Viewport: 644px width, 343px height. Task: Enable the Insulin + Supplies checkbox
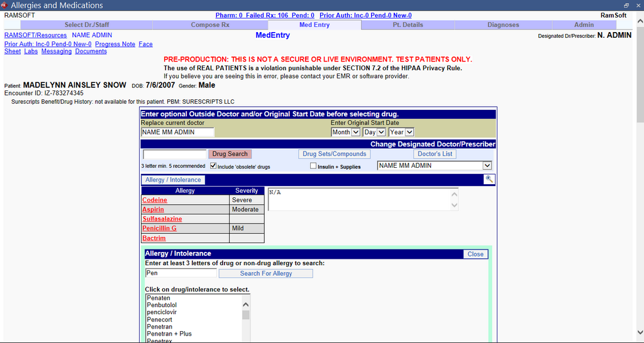(x=313, y=166)
